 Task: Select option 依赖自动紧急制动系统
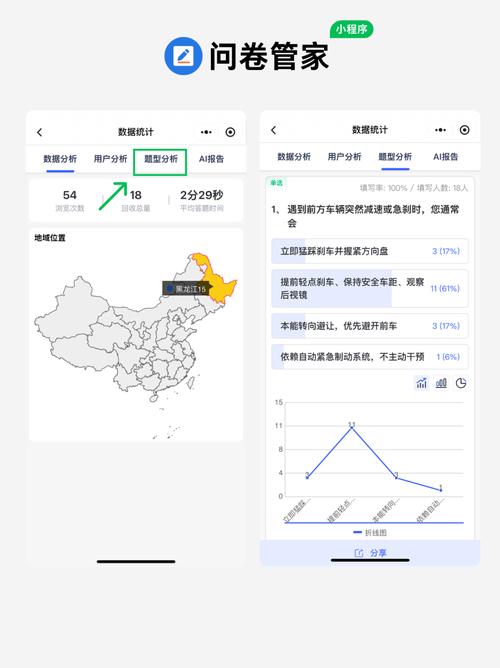[x=370, y=357]
